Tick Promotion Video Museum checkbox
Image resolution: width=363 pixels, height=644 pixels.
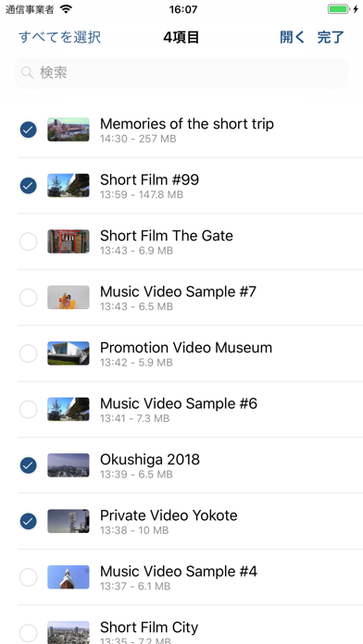[x=29, y=353]
